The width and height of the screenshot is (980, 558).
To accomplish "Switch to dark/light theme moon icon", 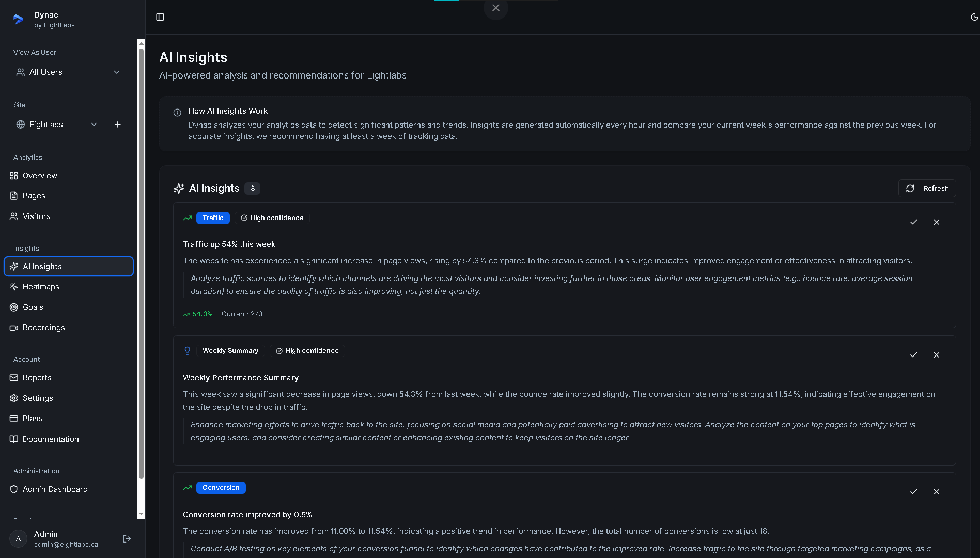I will [x=974, y=17].
